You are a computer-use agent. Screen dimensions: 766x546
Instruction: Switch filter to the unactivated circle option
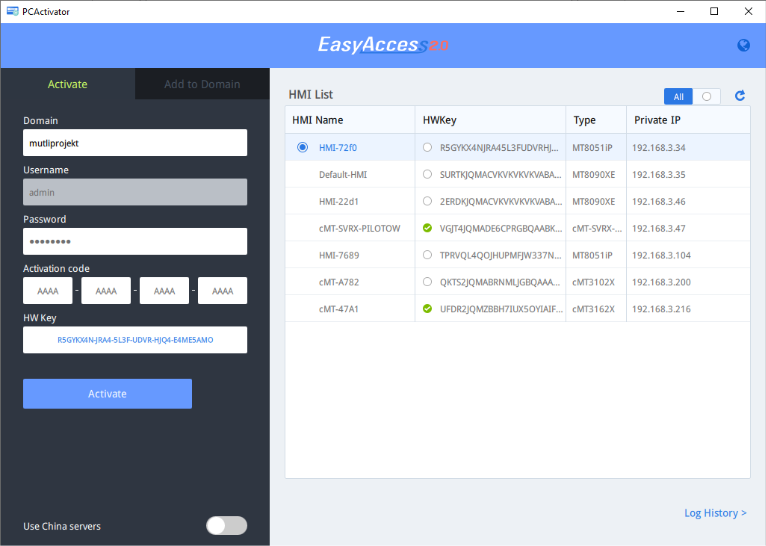click(706, 97)
